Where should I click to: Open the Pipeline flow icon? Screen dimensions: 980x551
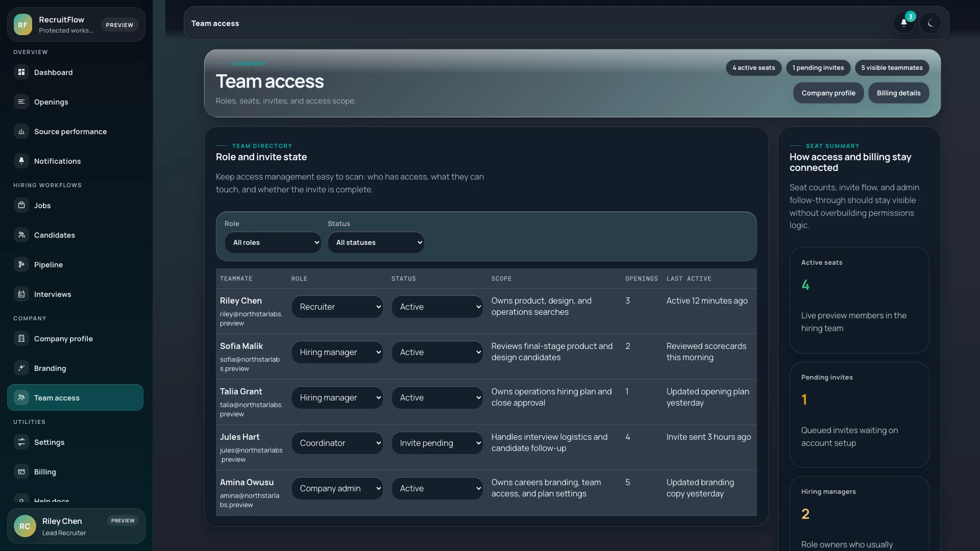tap(21, 265)
